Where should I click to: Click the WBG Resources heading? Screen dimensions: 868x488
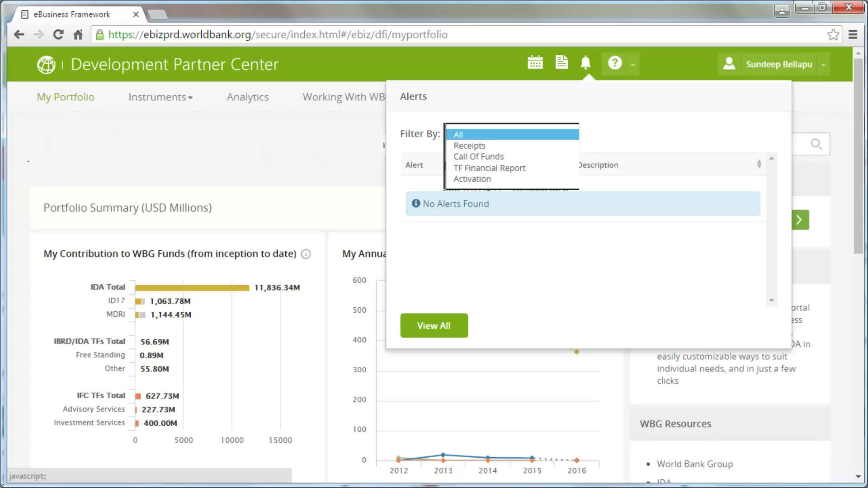tap(675, 424)
